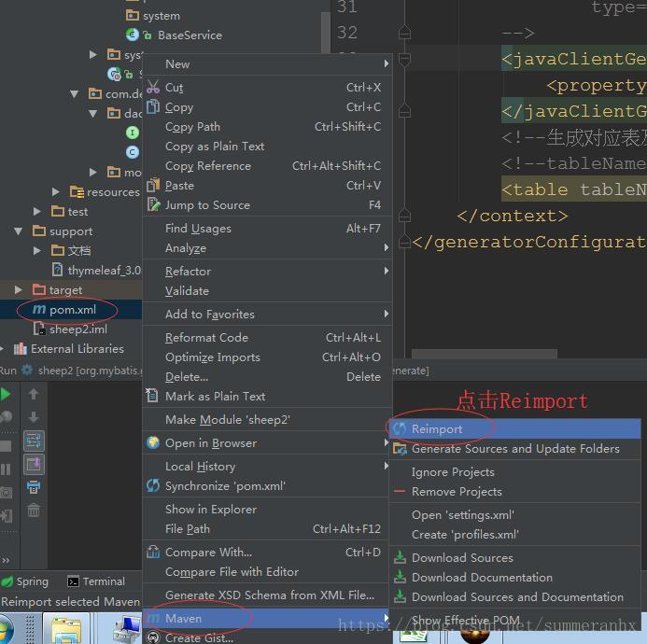Click the up arrow in Run panel
This screenshot has width=647, height=644.
(x=34, y=394)
